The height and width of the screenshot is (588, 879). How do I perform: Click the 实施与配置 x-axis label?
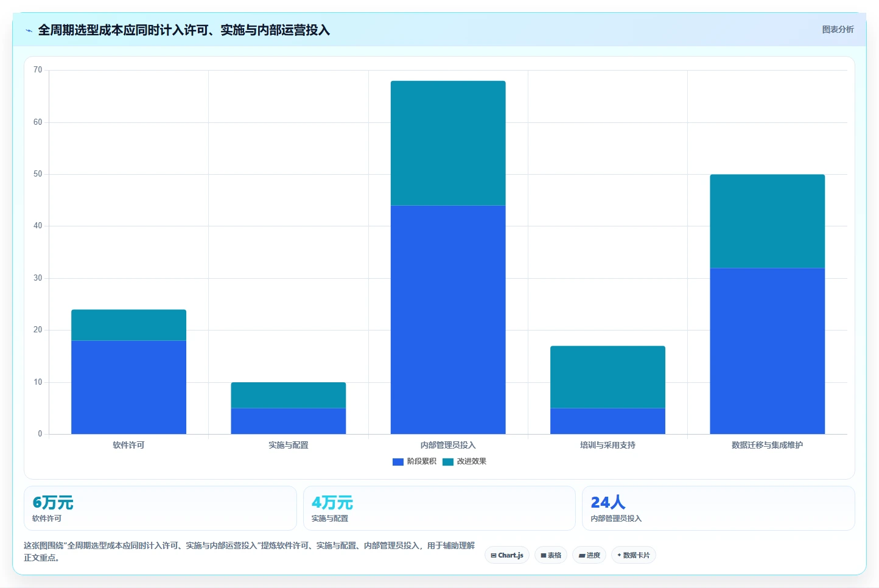[x=289, y=446]
